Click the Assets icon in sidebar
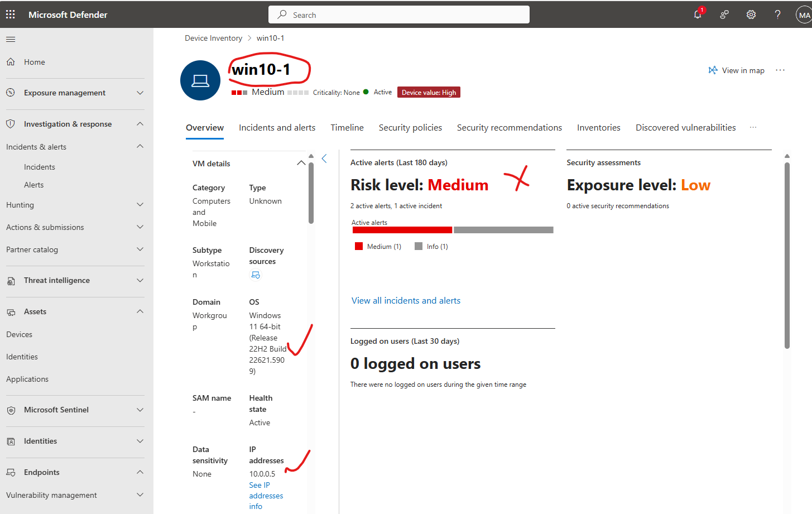 point(11,312)
